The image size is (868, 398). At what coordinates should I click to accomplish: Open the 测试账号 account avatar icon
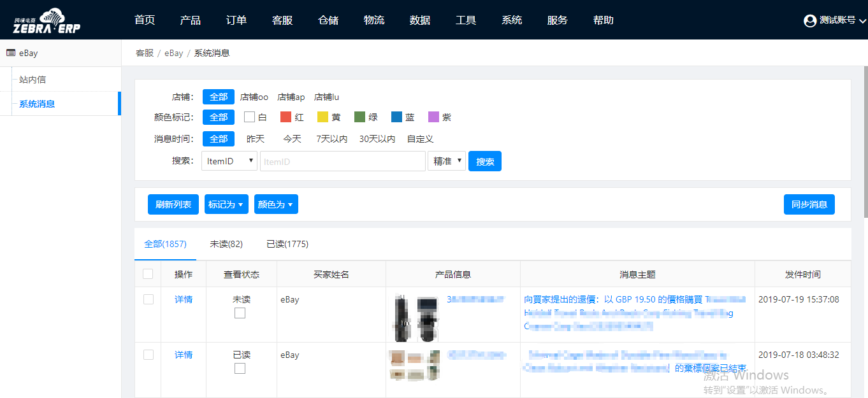[x=809, y=20]
